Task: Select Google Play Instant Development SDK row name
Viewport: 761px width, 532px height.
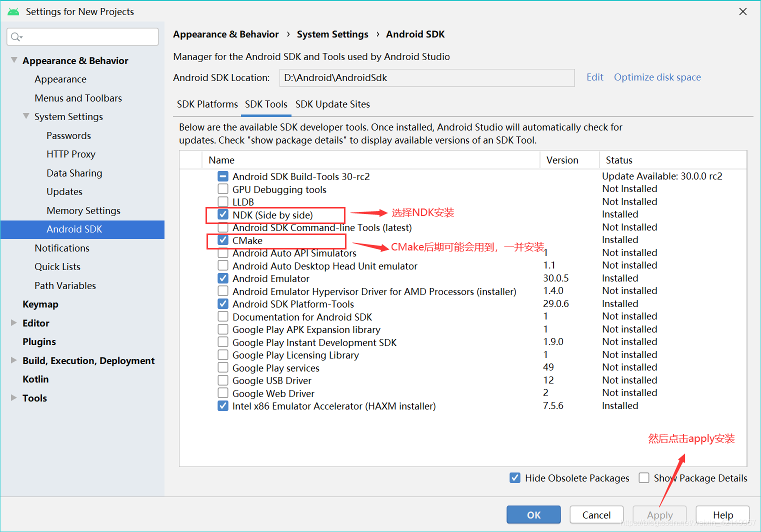Action: [314, 342]
